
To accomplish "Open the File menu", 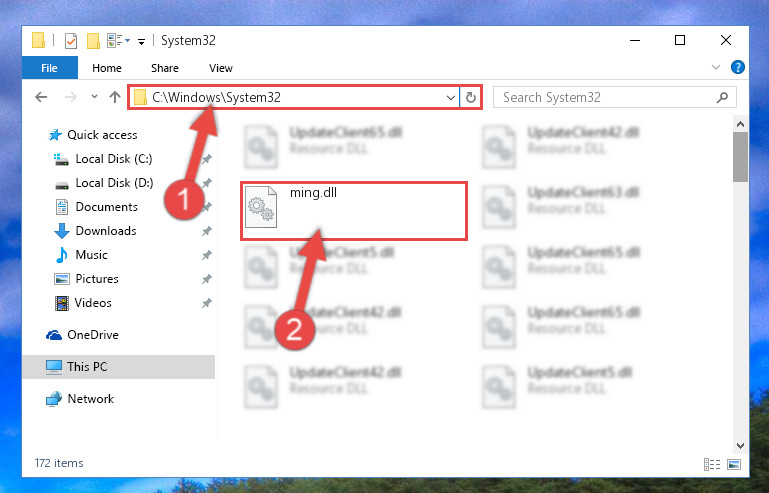I will point(49,68).
